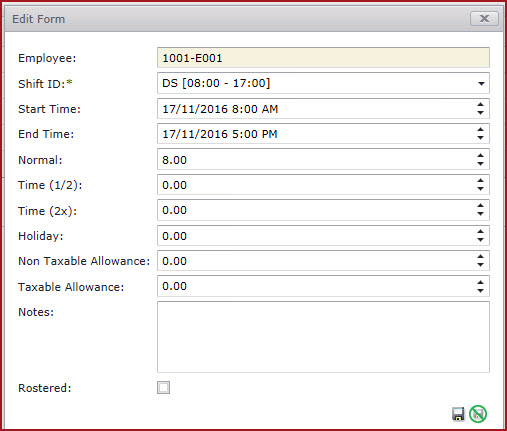The height and width of the screenshot is (431, 507).
Task: Click the green cancel edit icon
Action: pyautogui.click(x=478, y=414)
